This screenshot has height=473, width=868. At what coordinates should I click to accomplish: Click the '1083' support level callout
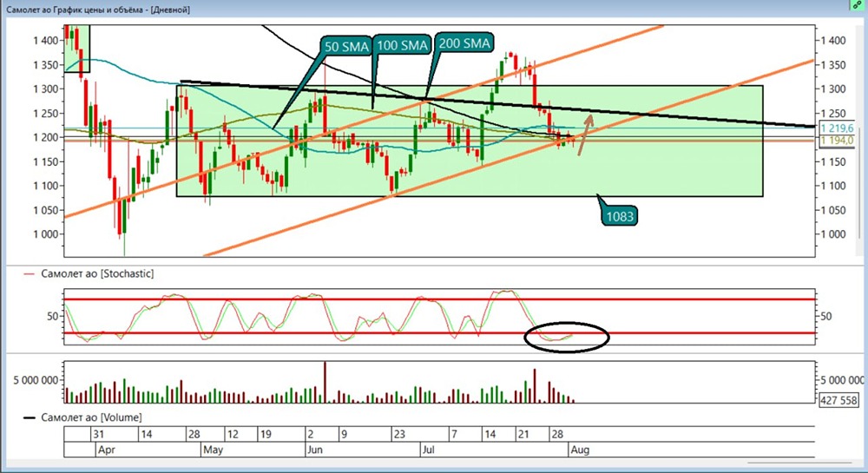click(x=620, y=216)
